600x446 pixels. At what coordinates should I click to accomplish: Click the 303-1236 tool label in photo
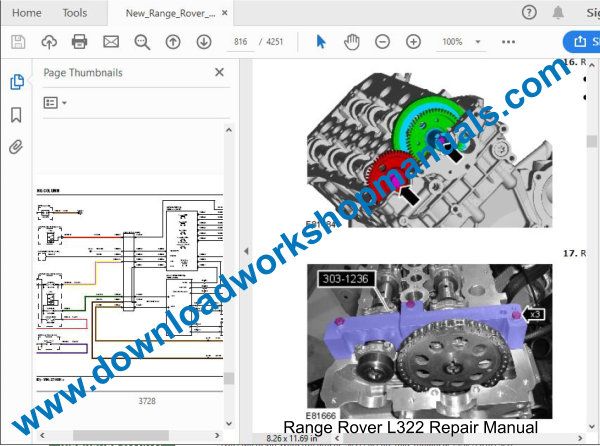(x=346, y=279)
